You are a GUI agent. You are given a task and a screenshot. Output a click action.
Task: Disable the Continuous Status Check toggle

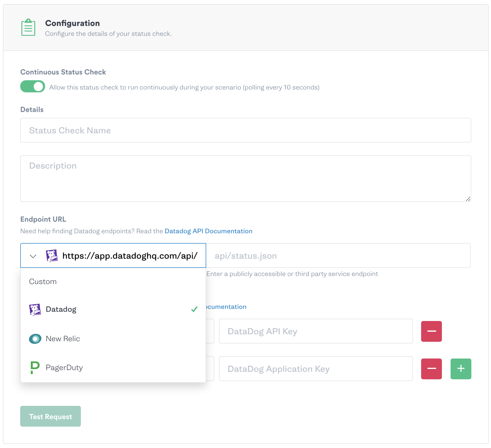click(32, 86)
